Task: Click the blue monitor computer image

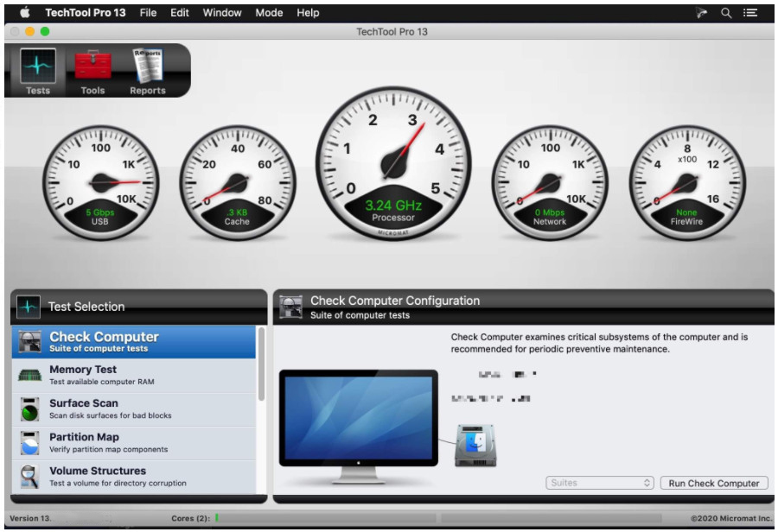Action: click(x=358, y=426)
